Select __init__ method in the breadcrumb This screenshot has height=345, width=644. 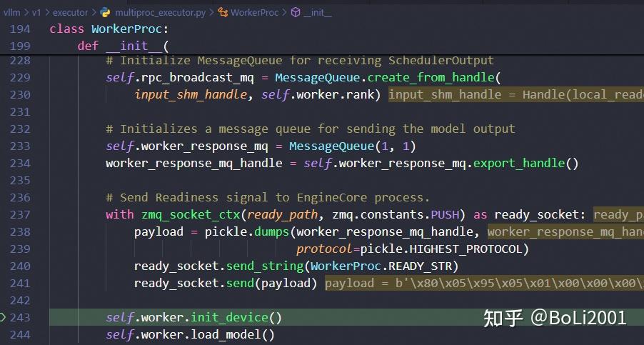(317, 13)
